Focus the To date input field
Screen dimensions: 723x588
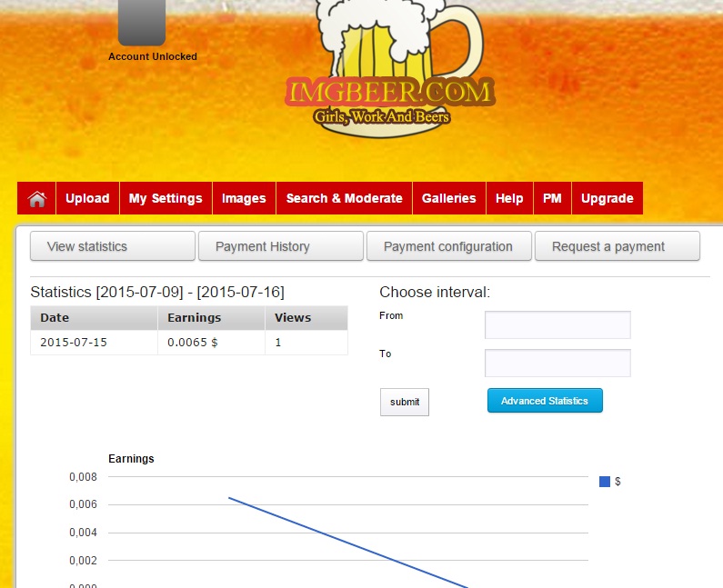click(x=557, y=363)
